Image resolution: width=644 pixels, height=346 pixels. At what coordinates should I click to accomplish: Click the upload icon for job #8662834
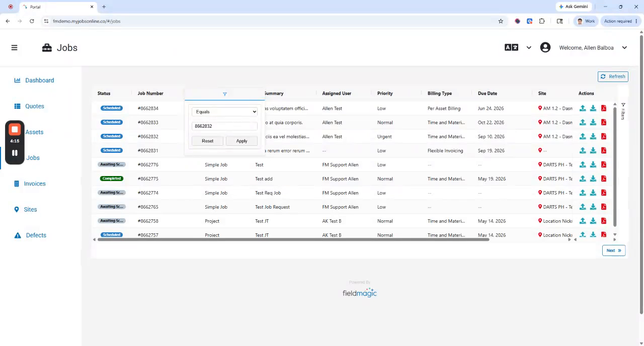583,108
